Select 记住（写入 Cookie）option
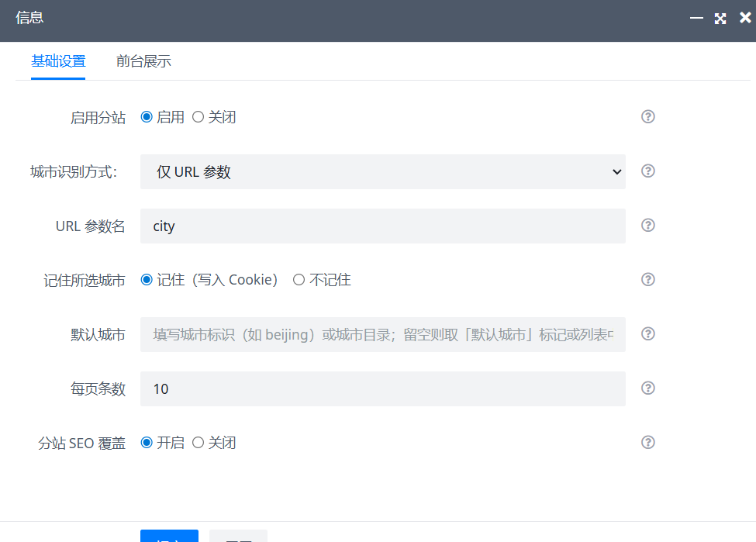Screen dimensions: 756x542 [147, 280]
